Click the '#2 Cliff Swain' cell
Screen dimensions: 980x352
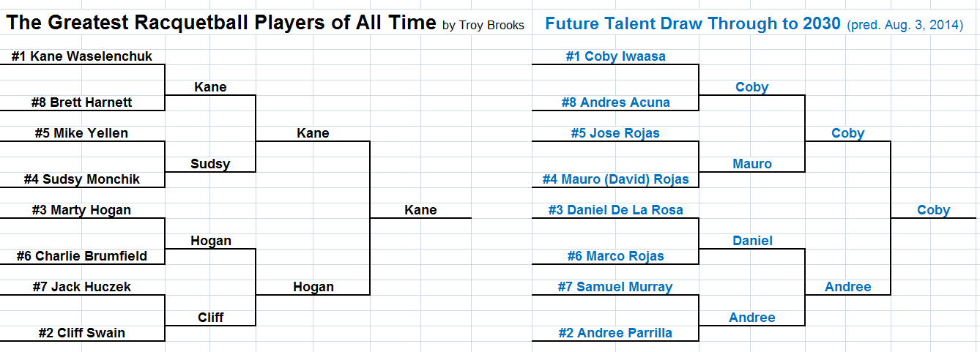[x=81, y=333]
